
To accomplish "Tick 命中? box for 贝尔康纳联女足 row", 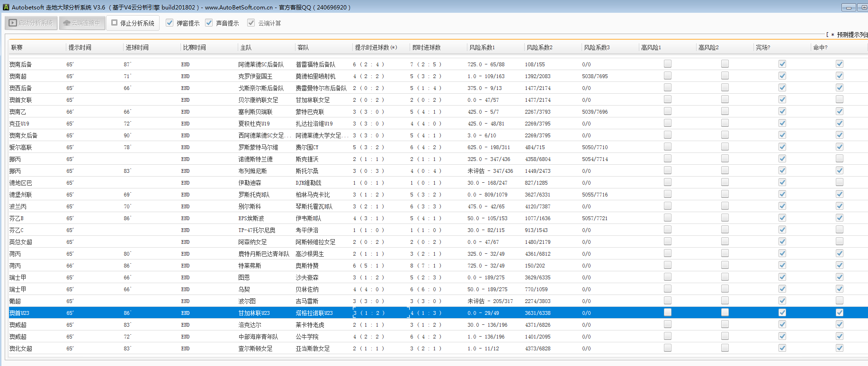I will pos(840,99).
